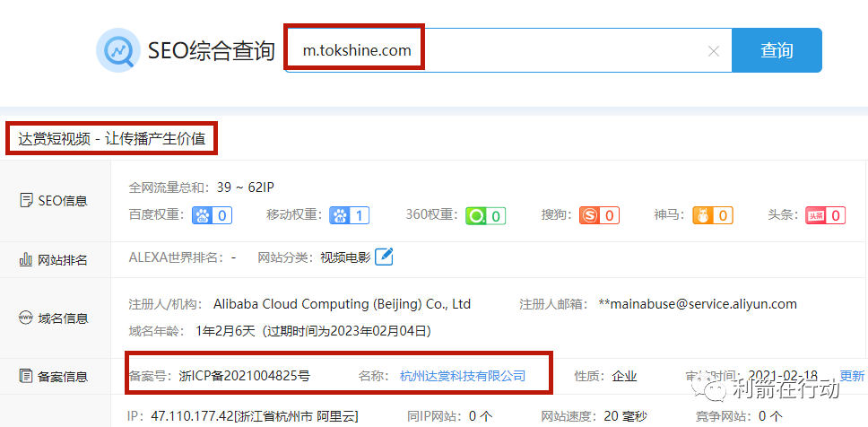Screen dimensions: 868x427
Task: Click the 视频电影 category value
Action: 345,257
